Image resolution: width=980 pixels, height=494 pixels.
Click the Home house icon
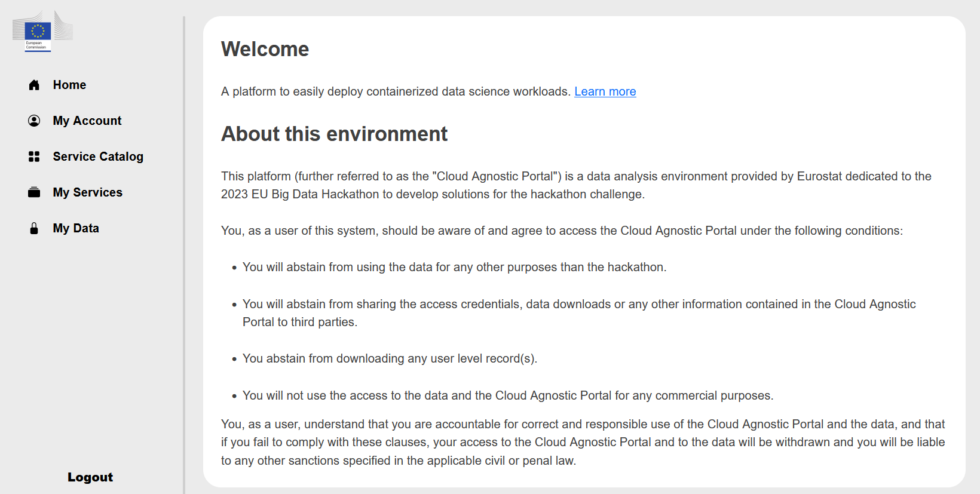[34, 85]
